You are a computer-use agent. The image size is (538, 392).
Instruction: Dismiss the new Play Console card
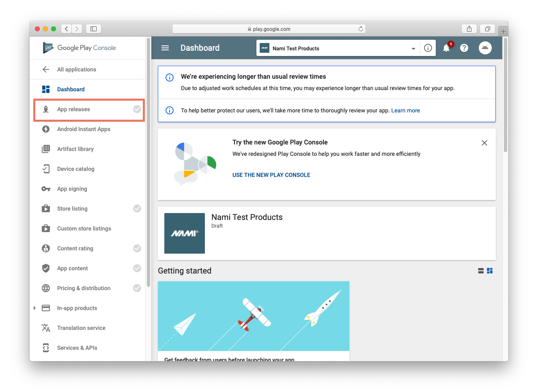[484, 143]
